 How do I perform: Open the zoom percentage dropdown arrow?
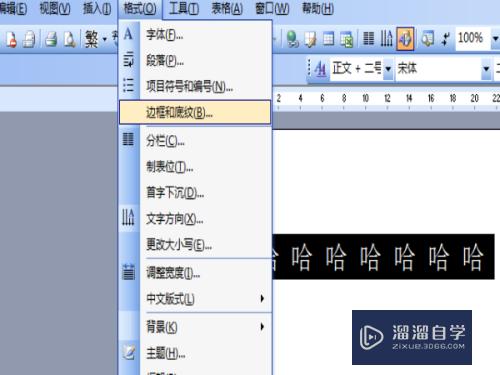(495, 39)
